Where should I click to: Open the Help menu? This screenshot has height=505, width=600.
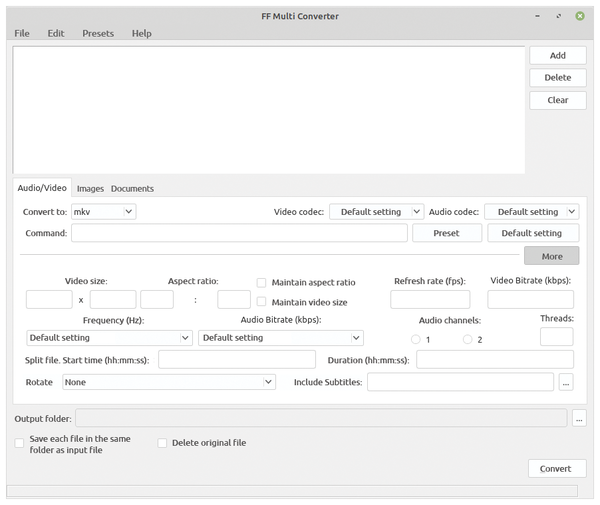pyautogui.click(x=142, y=34)
